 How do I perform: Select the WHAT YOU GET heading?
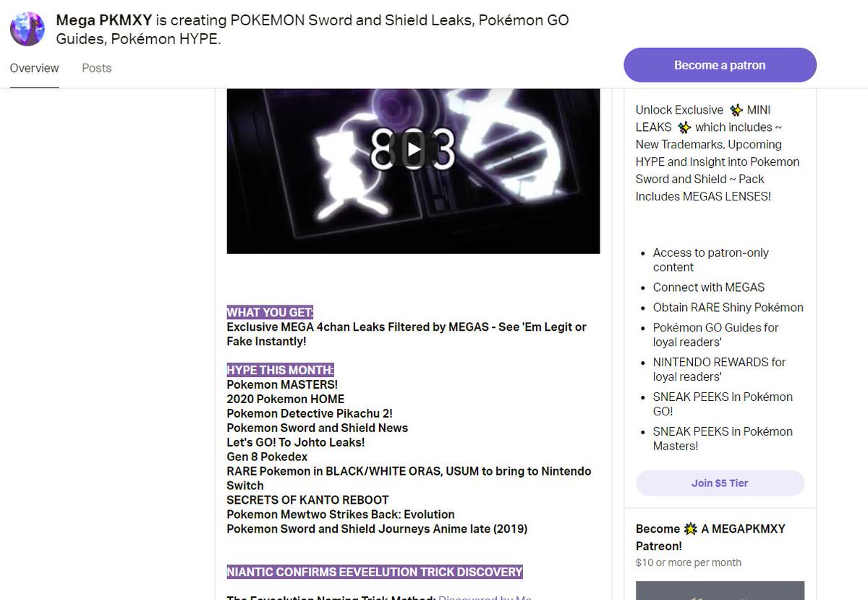(270, 313)
